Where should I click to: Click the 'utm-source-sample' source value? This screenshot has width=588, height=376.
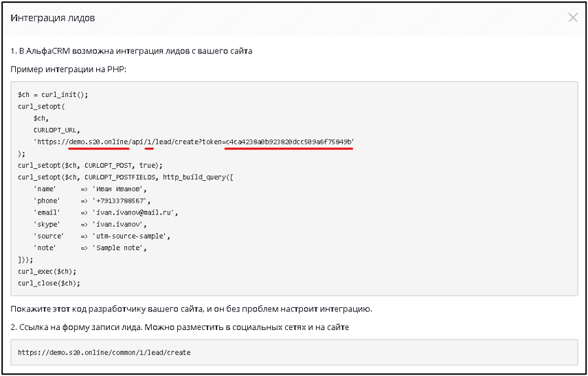pos(131,236)
